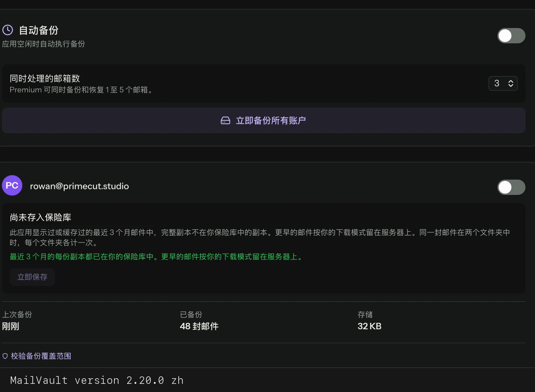This screenshot has width=535, height=392.
Task: Click the 立即保存 button
Action: (x=32, y=277)
